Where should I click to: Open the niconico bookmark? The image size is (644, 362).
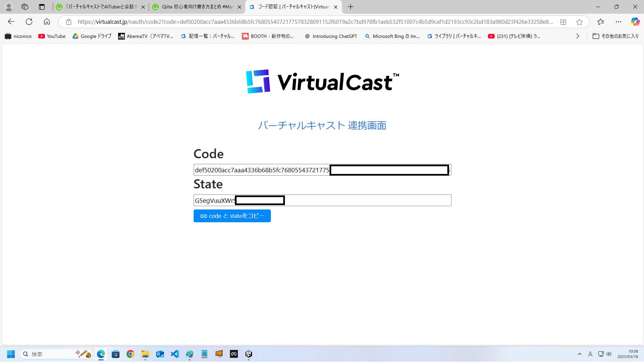click(x=18, y=36)
